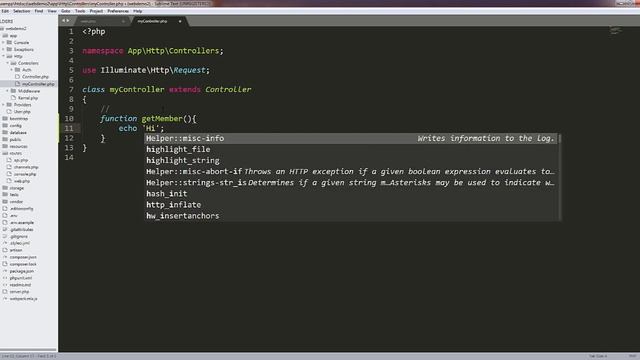Open the Tools menu
640x360 pixels.
point(80,11)
